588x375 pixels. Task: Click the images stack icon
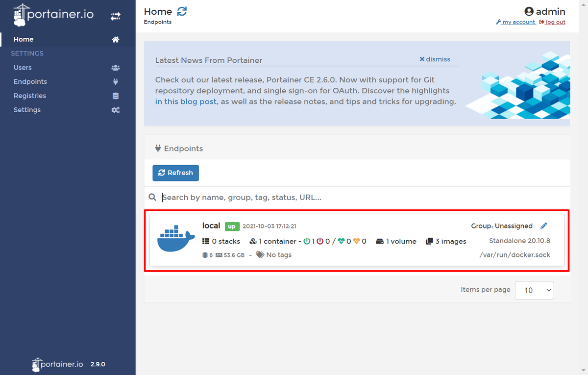[x=429, y=241]
